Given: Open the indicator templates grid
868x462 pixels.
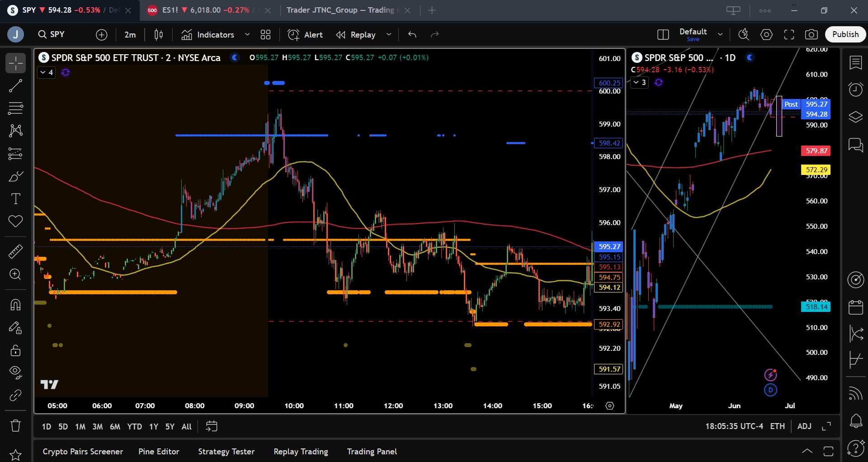Looking at the screenshot, I should tap(265, 35).
